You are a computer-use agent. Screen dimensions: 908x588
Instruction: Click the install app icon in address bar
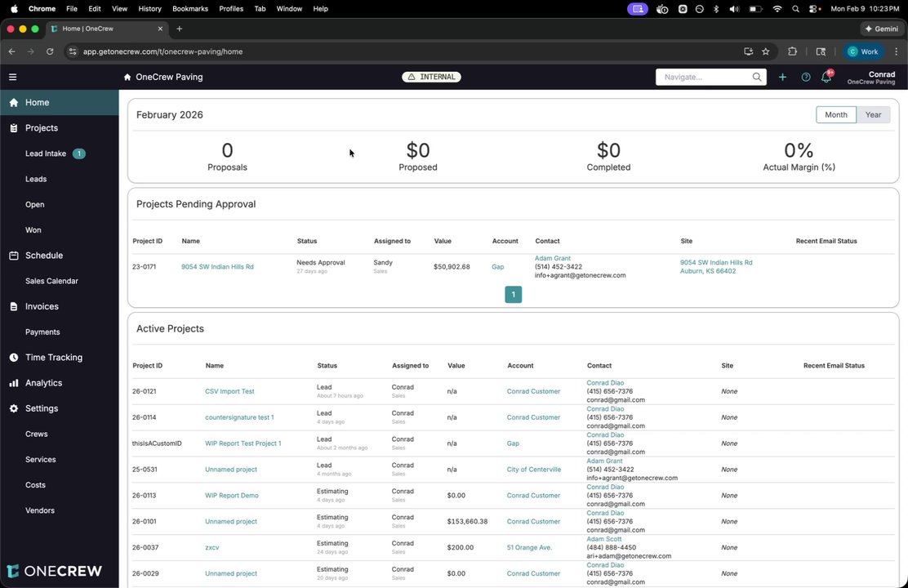748,51
